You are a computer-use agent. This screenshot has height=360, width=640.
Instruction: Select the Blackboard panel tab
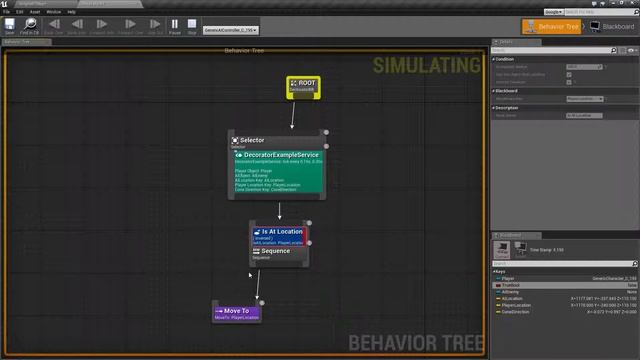[516, 236]
